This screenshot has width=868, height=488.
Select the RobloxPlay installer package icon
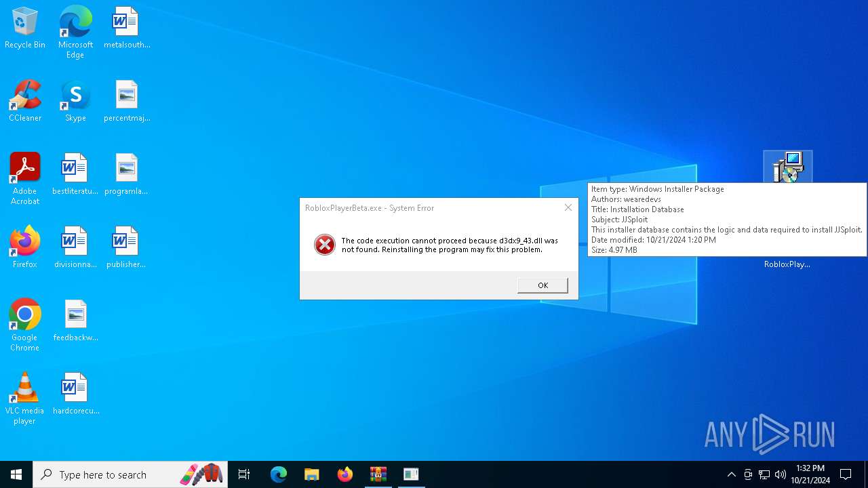point(787,167)
